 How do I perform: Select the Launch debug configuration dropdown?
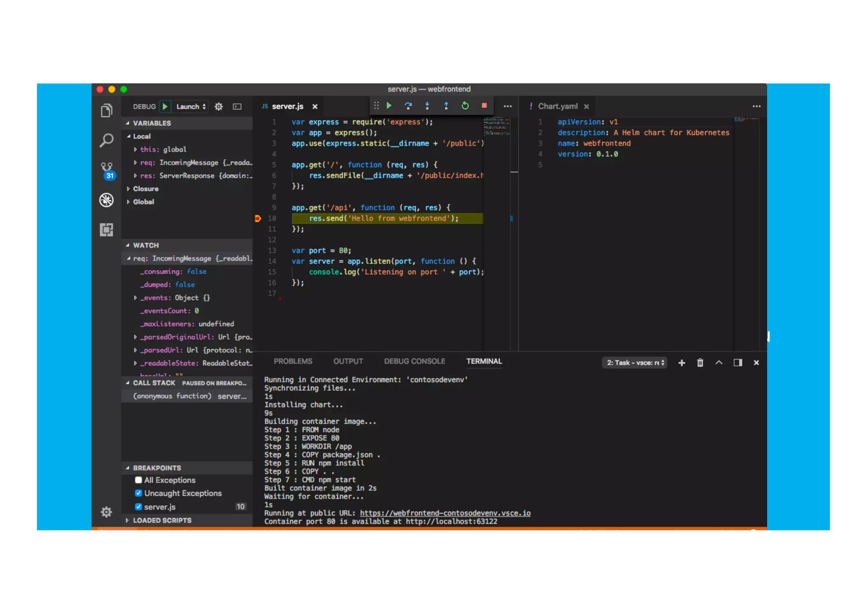pos(191,106)
